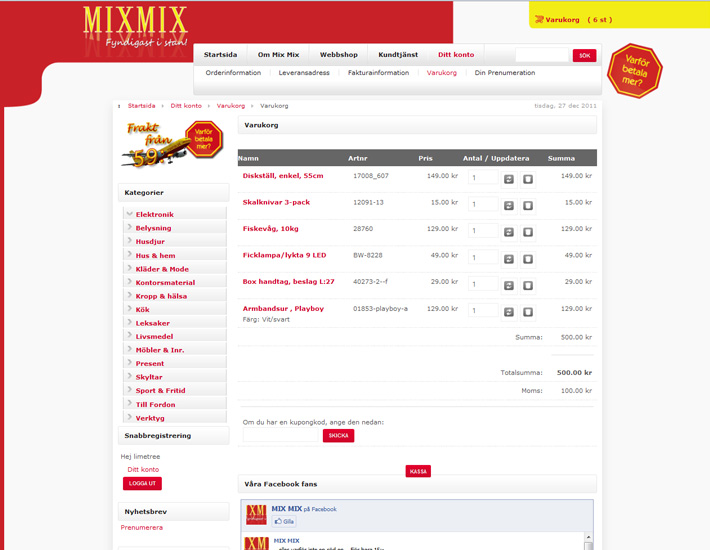Viewport: 710px width, 550px height.
Task: Open the Om Mix Mix menu tab
Action: tap(278, 55)
